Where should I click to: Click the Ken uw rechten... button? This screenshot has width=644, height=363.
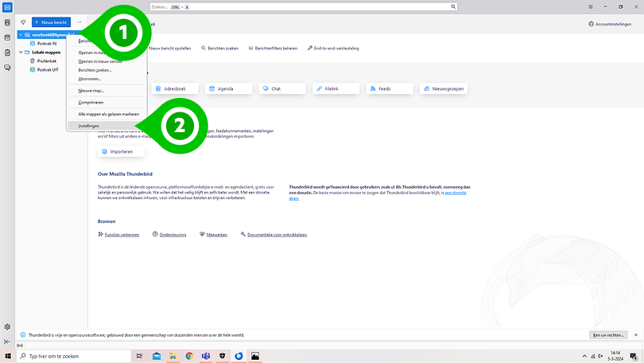tap(608, 335)
